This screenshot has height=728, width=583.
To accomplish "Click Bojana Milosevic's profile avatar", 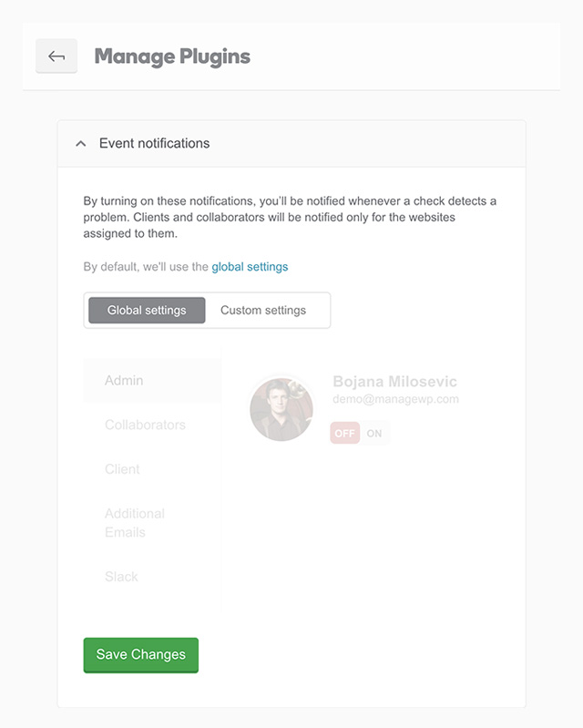I will [281, 409].
